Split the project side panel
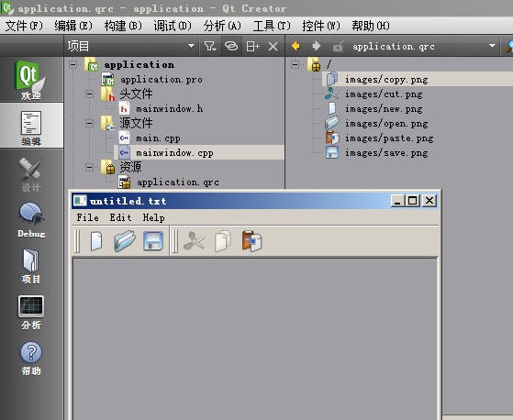 click(252, 47)
